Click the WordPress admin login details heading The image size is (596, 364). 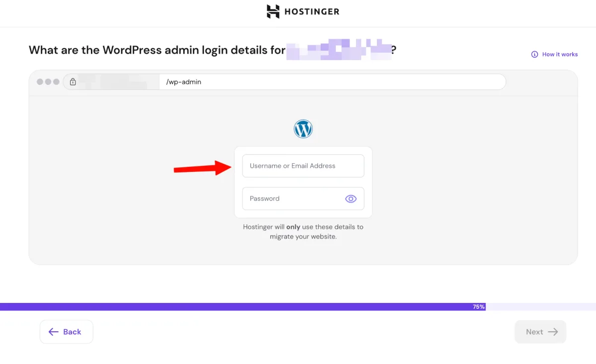(213, 50)
